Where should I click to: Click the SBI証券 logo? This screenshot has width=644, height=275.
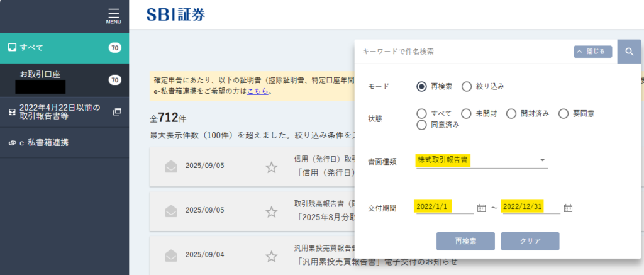tap(176, 14)
